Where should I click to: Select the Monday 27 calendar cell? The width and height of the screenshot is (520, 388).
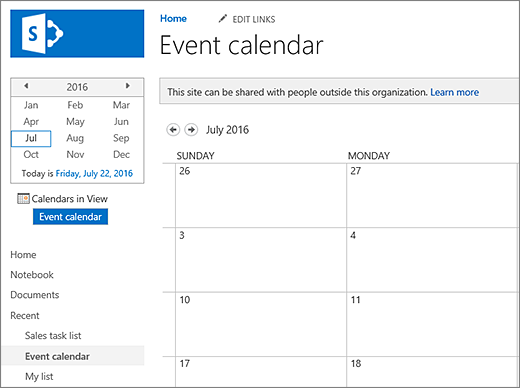click(x=433, y=196)
